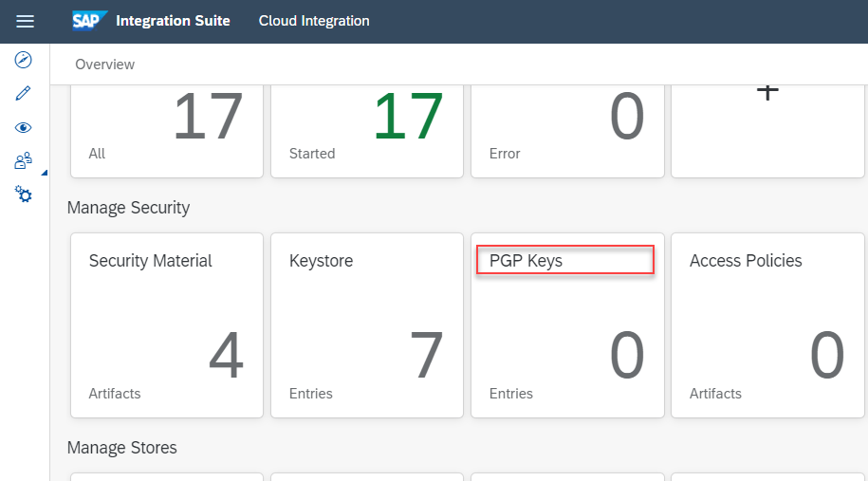Expand the small arrow beside sidebar icons
Viewport: 868px width, 481px height.
click(x=45, y=172)
